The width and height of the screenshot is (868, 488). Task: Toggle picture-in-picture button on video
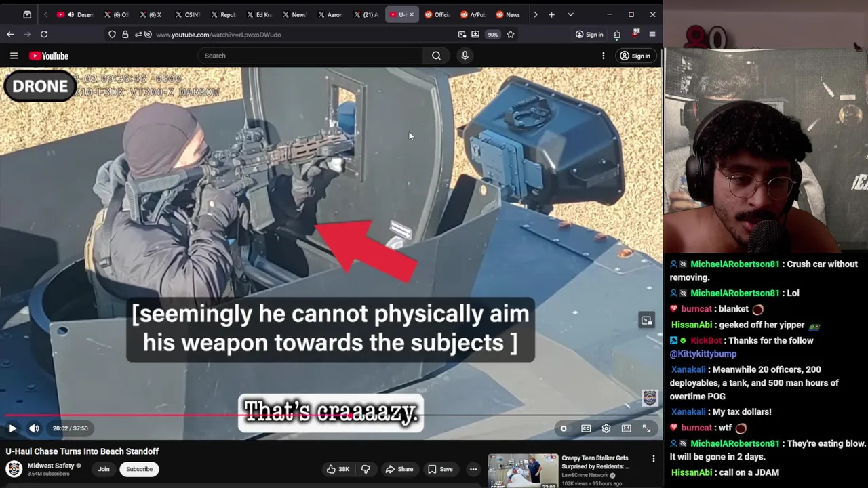point(646,320)
